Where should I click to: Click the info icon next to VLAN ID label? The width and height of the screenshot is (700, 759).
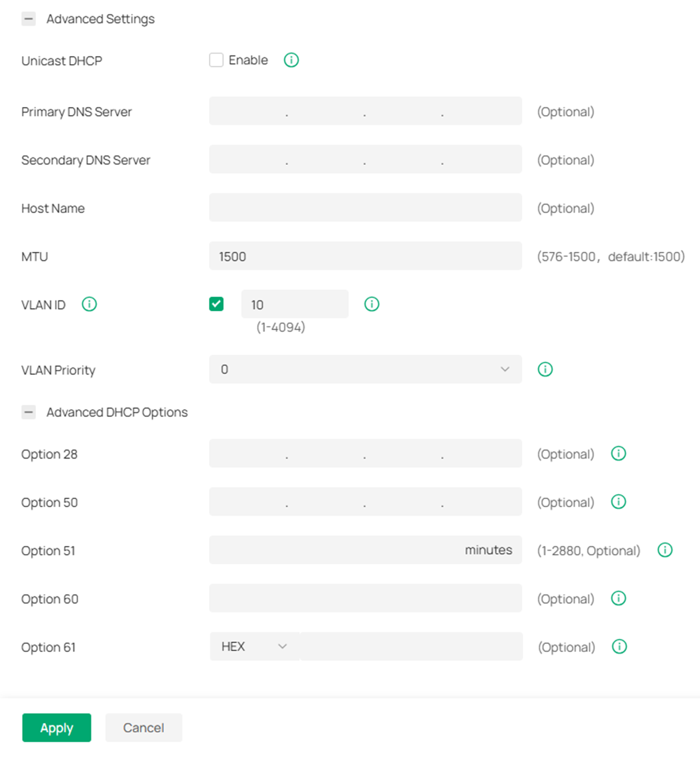point(89,304)
